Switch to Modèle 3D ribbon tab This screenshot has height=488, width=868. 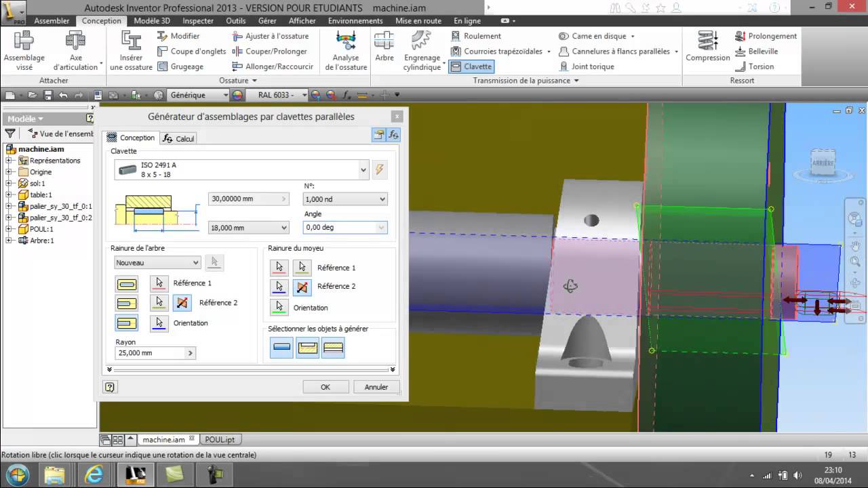click(152, 21)
